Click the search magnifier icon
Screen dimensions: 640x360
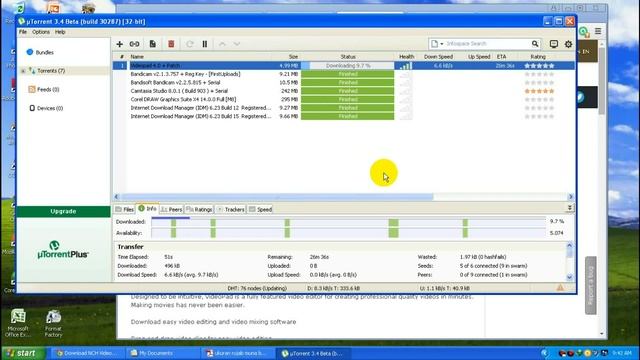tap(535, 44)
